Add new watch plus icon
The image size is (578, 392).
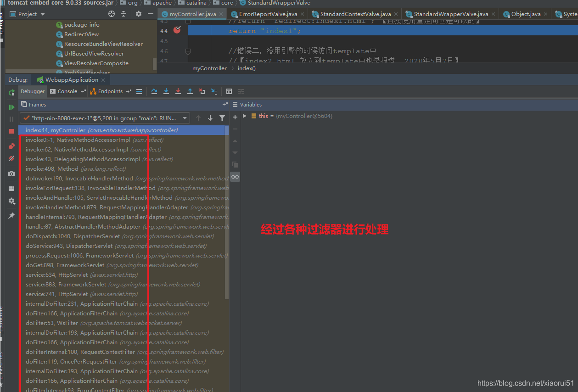(235, 117)
